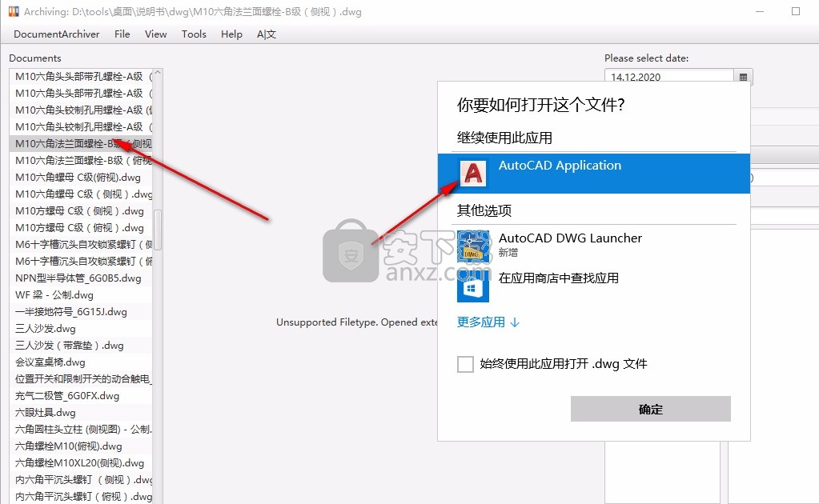Viewport: 819px width, 504px height.
Task: Select 内六角平沉头螺钉（俯视）.dwg document
Action: [x=81, y=496]
